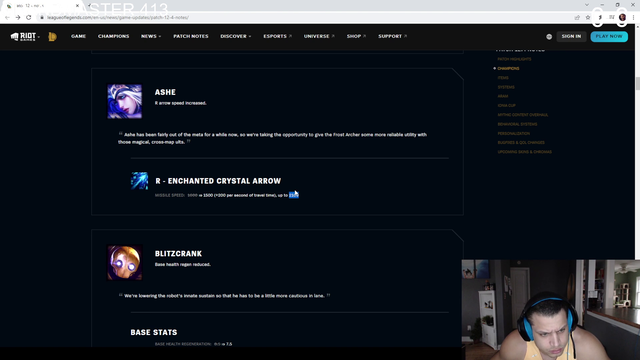Click the address bar lock icon
Screen dimensions: 640x360
coord(42,18)
